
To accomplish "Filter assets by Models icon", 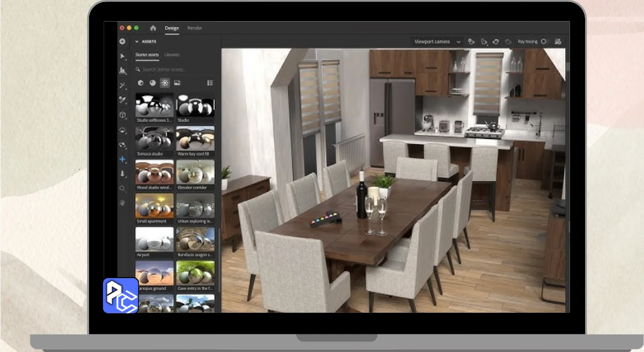I will click(x=140, y=83).
